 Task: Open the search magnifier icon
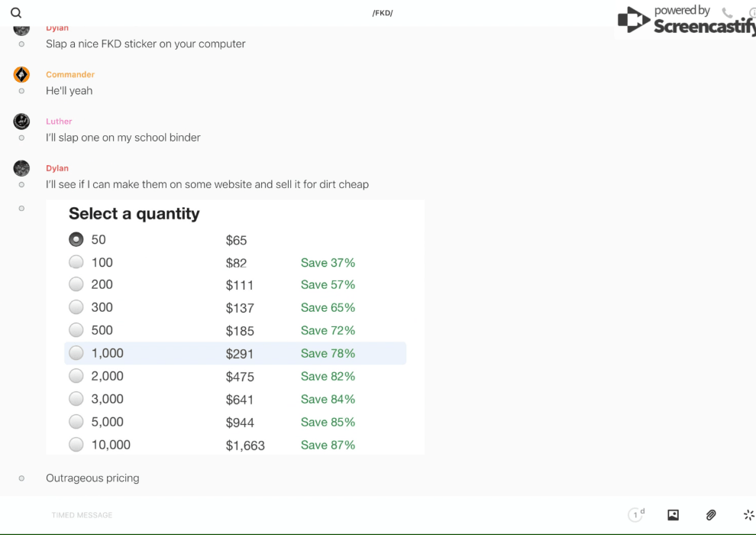16,13
